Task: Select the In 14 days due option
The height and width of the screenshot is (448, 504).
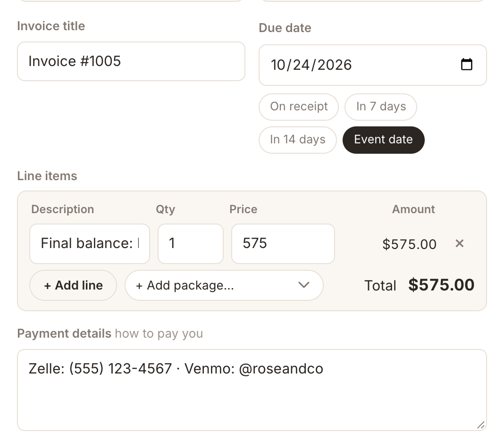Action: [x=298, y=140]
